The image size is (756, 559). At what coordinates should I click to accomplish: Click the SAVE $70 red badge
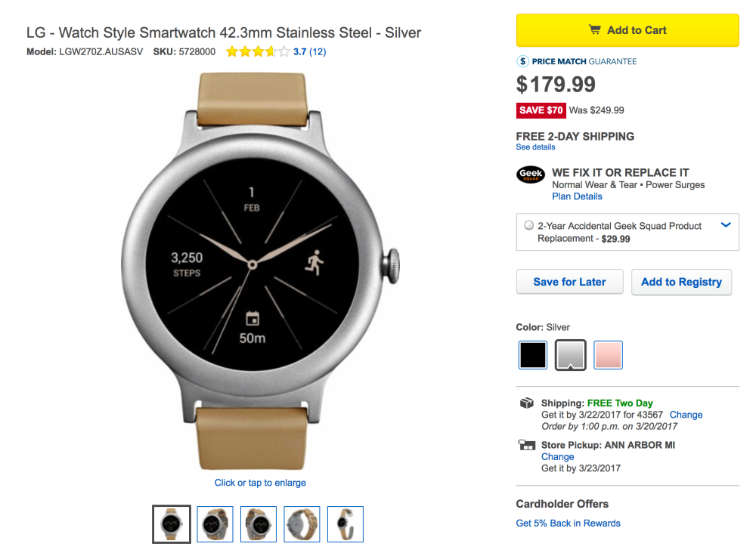(541, 110)
